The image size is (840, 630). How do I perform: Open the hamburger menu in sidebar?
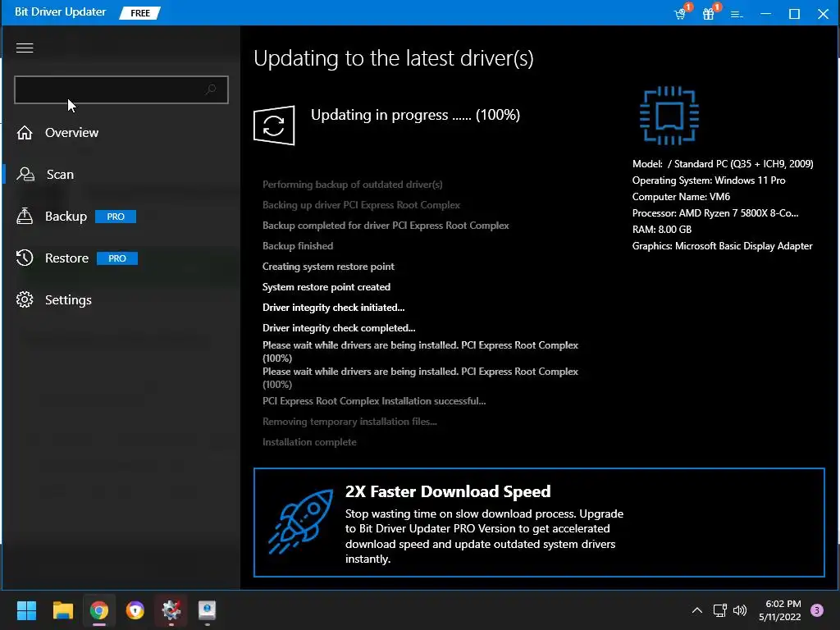[25, 48]
